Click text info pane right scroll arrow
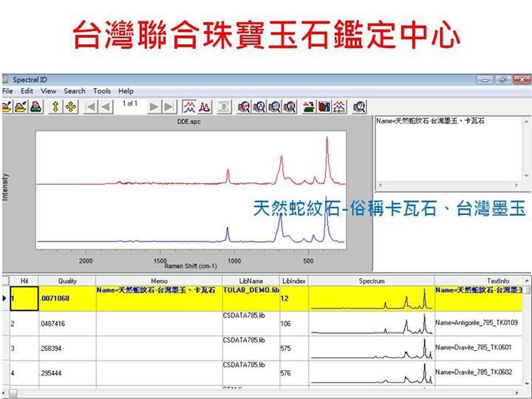 tap(516, 185)
